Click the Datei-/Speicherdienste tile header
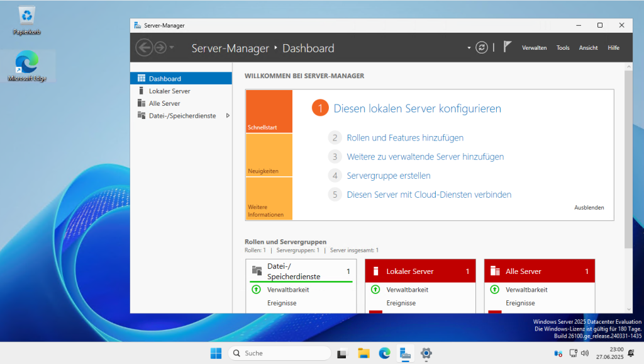 tap(301, 271)
